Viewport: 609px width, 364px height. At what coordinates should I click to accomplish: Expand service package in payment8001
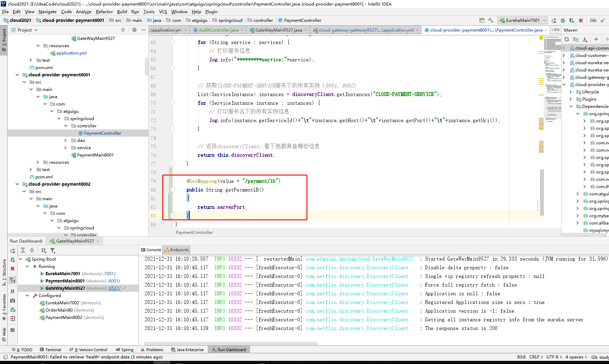(x=66, y=148)
